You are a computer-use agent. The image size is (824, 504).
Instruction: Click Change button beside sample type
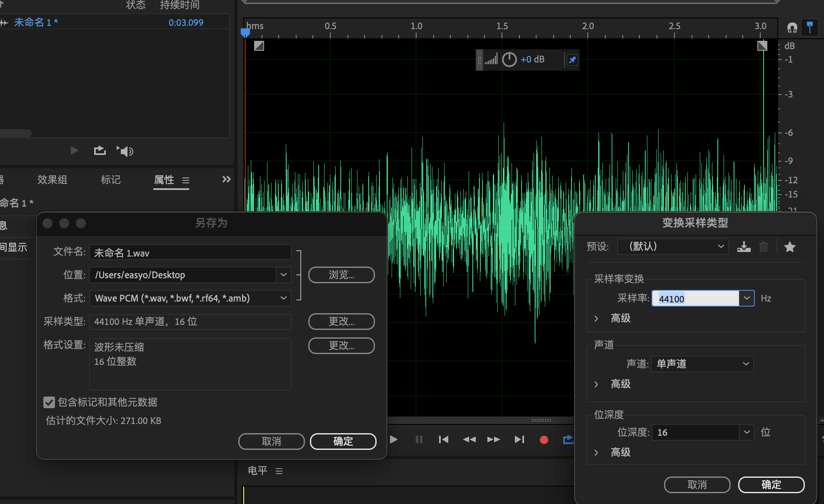[341, 322]
